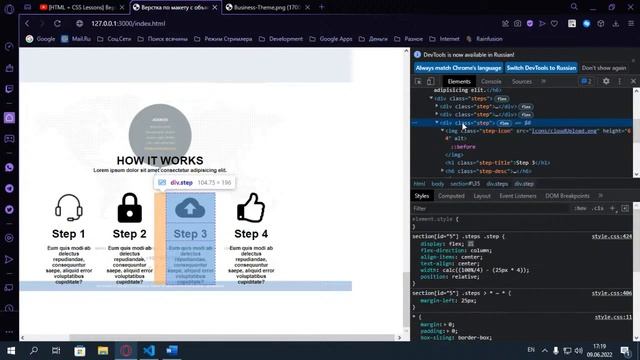The height and width of the screenshot is (360, 640).
Task: Open the Event Listeners tab
Action: 518,196
